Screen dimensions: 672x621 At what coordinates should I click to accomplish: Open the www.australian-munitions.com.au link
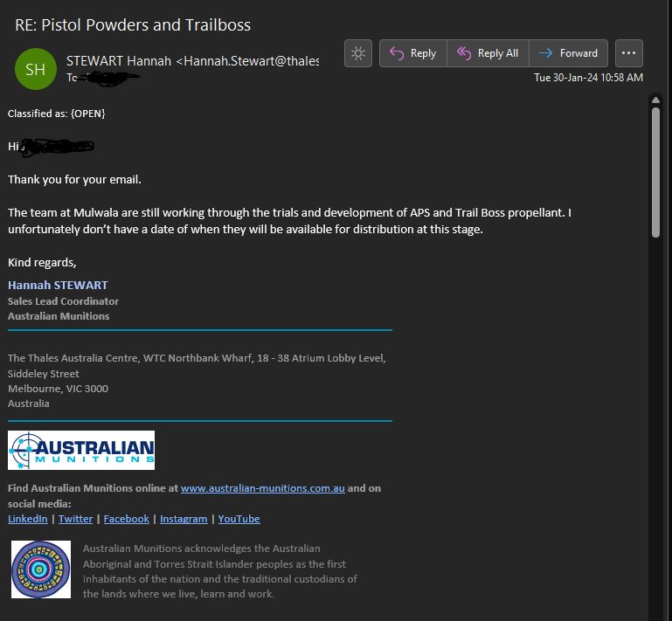pyautogui.click(x=262, y=488)
